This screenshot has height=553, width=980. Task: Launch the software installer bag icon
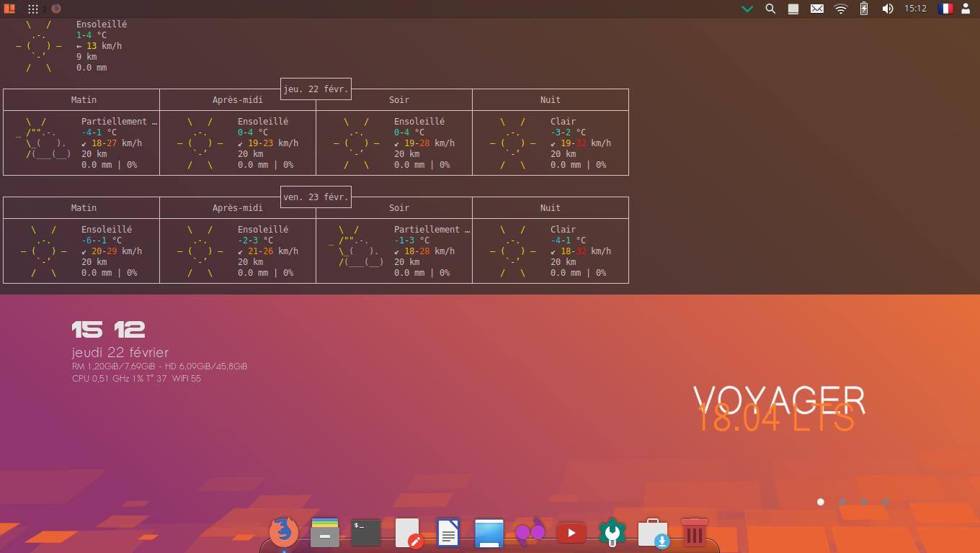click(654, 534)
